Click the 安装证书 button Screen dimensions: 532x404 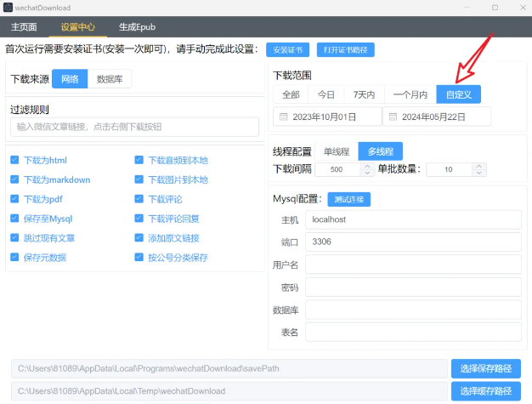287,50
